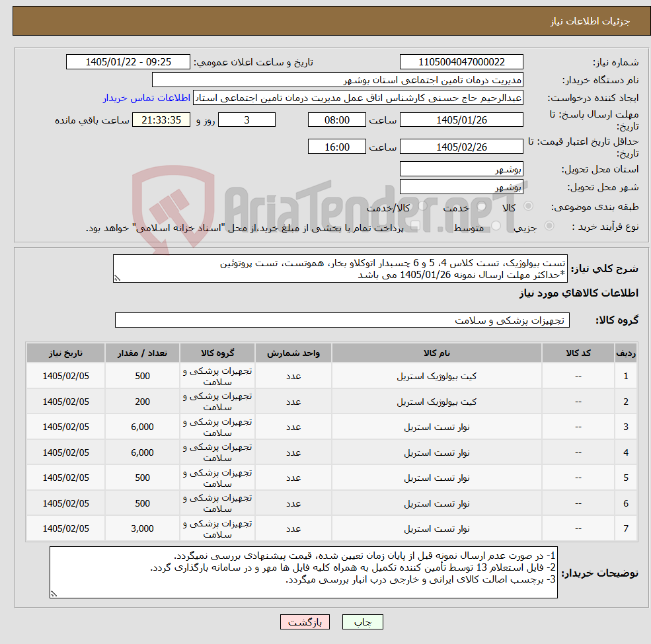Click quantity 3,000 in row 7
Viewport: 651px width, 644px height.
pos(142,528)
